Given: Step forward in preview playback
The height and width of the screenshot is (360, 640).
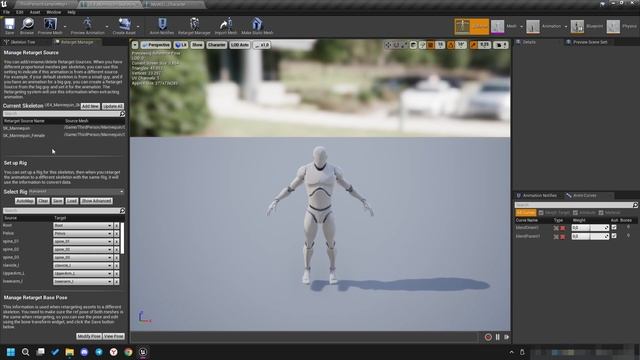Looking at the screenshot, I should click(x=507, y=337).
